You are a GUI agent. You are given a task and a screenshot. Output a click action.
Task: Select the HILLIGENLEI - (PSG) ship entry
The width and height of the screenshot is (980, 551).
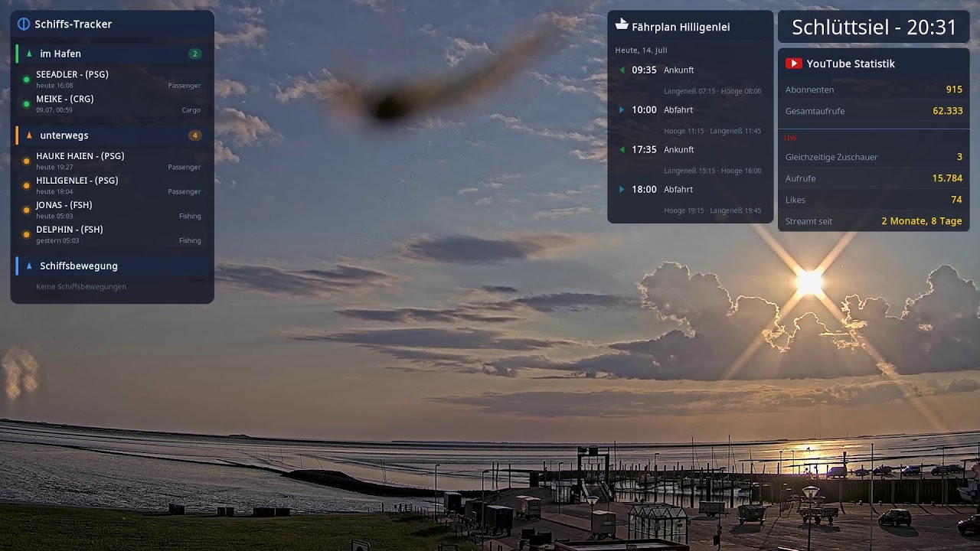pos(113,186)
